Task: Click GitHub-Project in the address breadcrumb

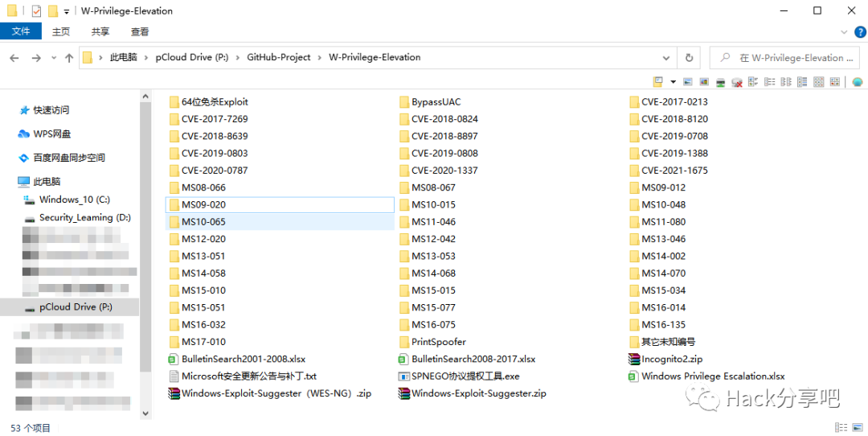Action: 278,58
